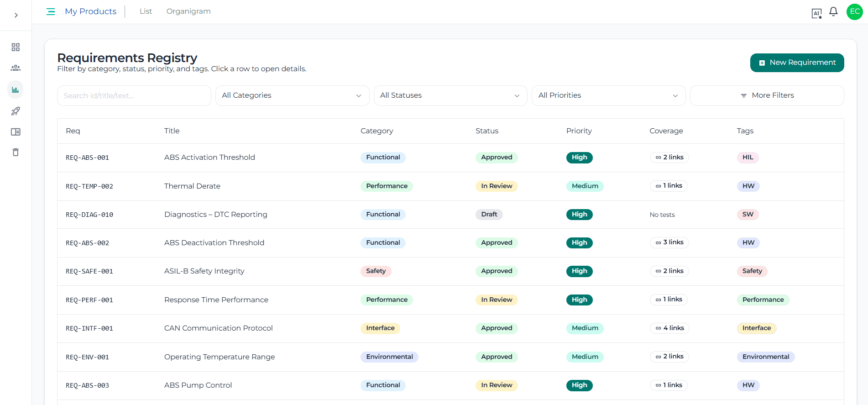Screen dimensions: 868x405
Task: Switch to the Organigram tab
Action: pos(188,11)
